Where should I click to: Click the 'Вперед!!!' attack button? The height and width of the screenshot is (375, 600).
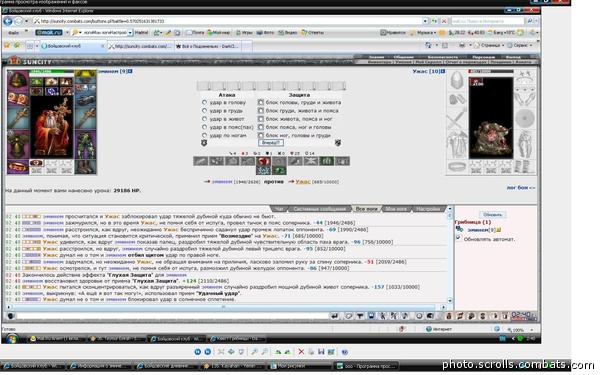[x=271, y=143]
